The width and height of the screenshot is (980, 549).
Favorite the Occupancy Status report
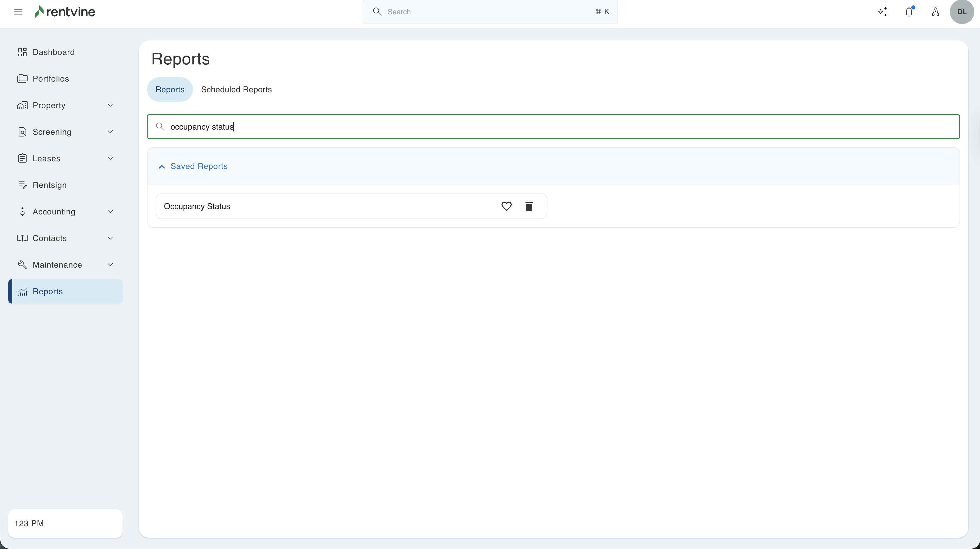point(506,206)
